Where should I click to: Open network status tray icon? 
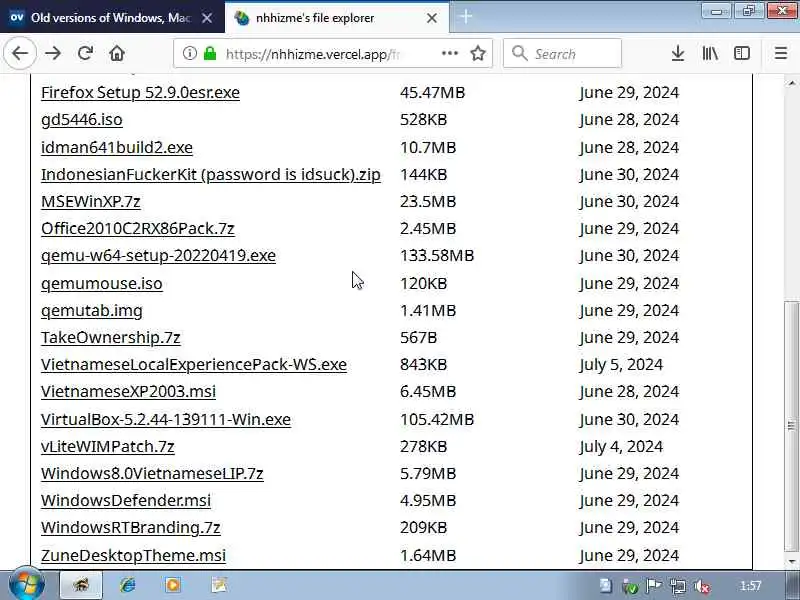pos(678,586)
